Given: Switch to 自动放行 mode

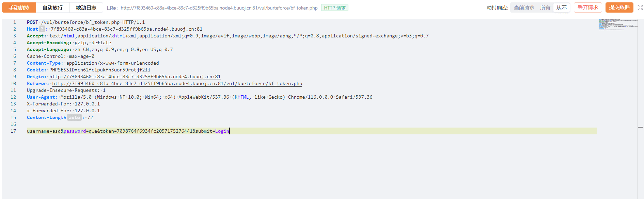Looking at the screenshot, I should point(52,8).
